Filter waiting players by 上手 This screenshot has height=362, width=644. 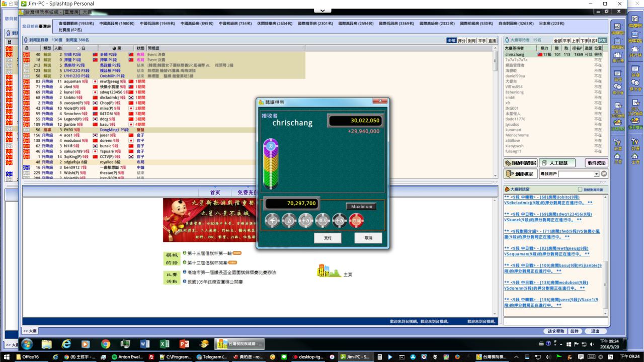pyautogui.click(x=576, y=41)
